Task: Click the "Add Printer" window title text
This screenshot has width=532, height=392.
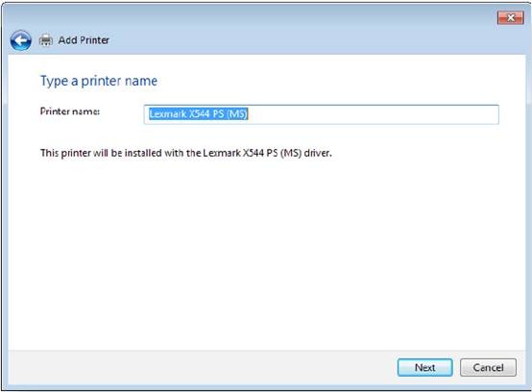Action: (84, 40)
